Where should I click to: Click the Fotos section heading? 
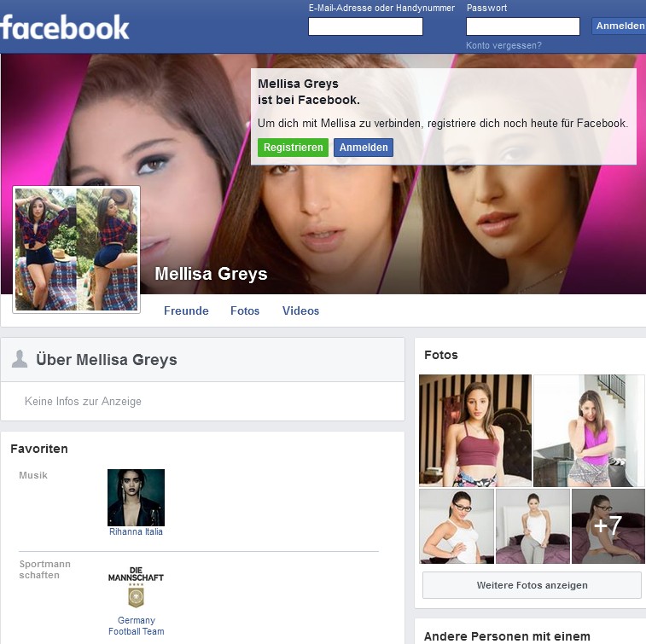coord(441,355)
